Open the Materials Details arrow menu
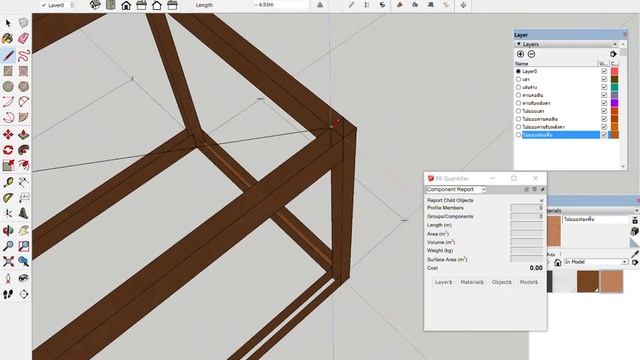The height and width of the screenshot is (360, 640). [x=635, y=262]
